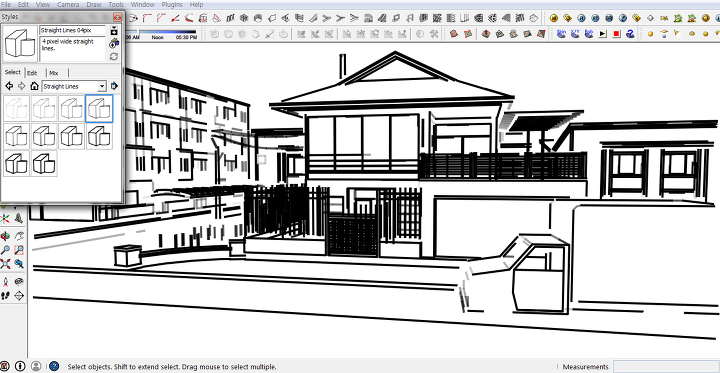Screen dimensions: 720x373
Task: Click the blue help icon in status bar
Action: tap(54, 366)
